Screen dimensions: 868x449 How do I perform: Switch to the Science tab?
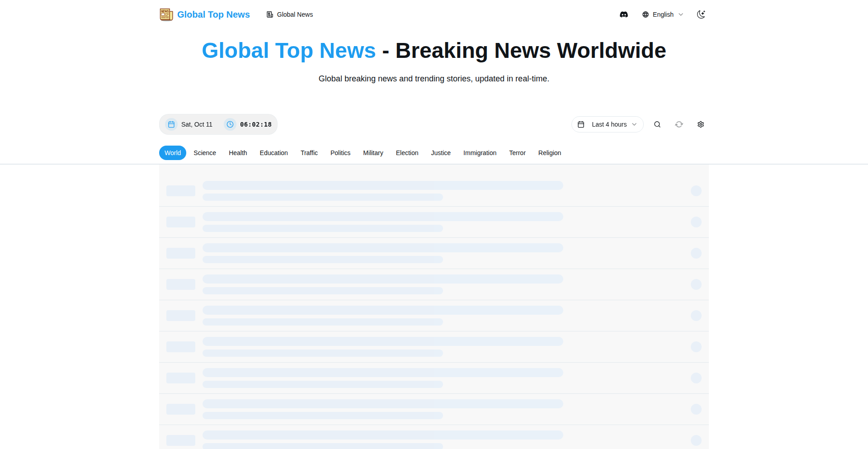click(205, 153)
